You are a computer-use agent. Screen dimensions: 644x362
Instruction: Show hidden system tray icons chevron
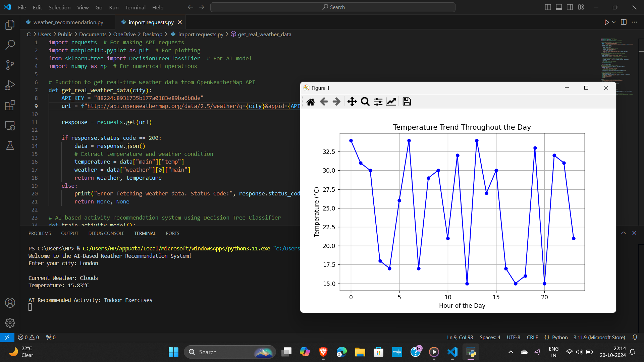511,352
